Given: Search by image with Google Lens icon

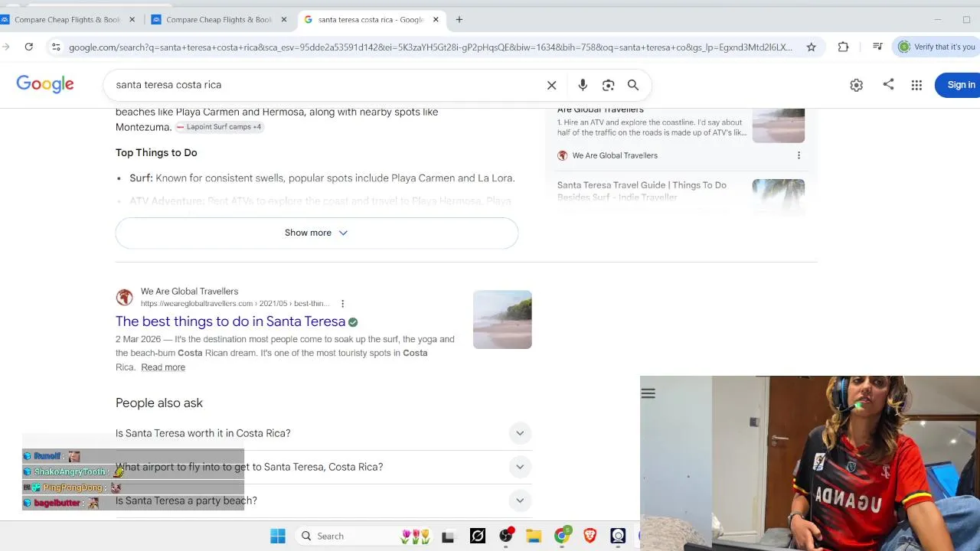Looking at the screenshot, I should pyautogui.click(x=608, y=85).
